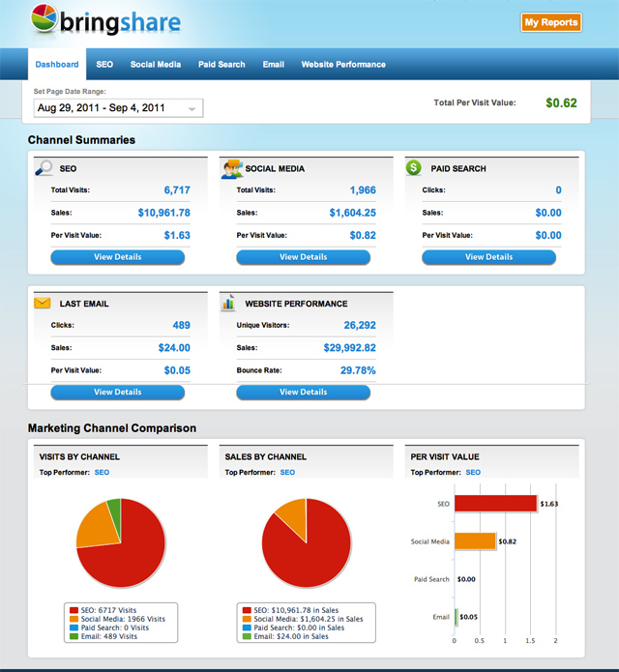This screenshot has height=672, width=619.
Task: Click the orange Social Media slice in sales pie
Action: tap(295, 516)
